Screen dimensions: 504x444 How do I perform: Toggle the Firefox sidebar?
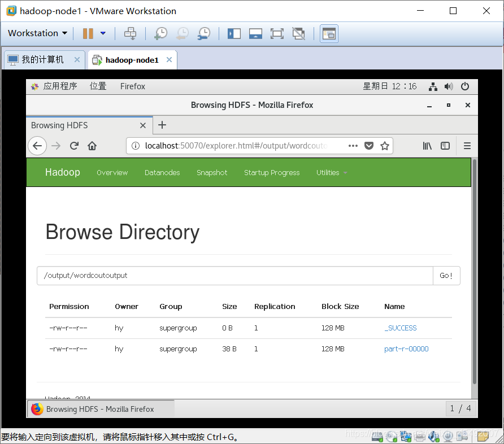pyautogui.click(x=445, y=146)
